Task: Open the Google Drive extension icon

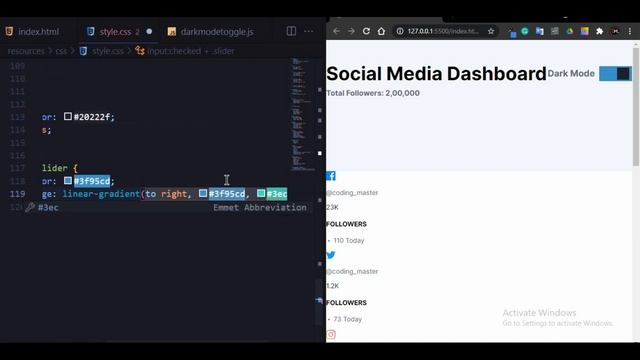Action: pyautogui.click(x=570, y=31)
